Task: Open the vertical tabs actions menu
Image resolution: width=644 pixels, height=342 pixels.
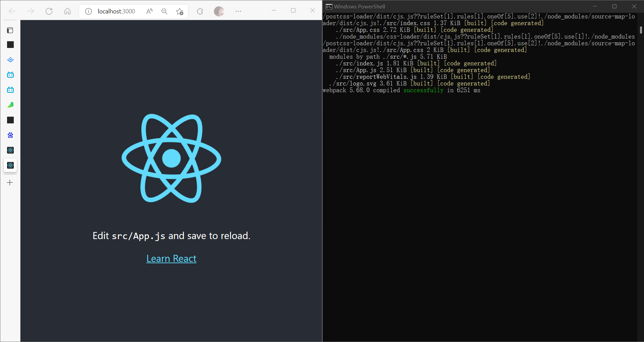Action: pos(10,30)
